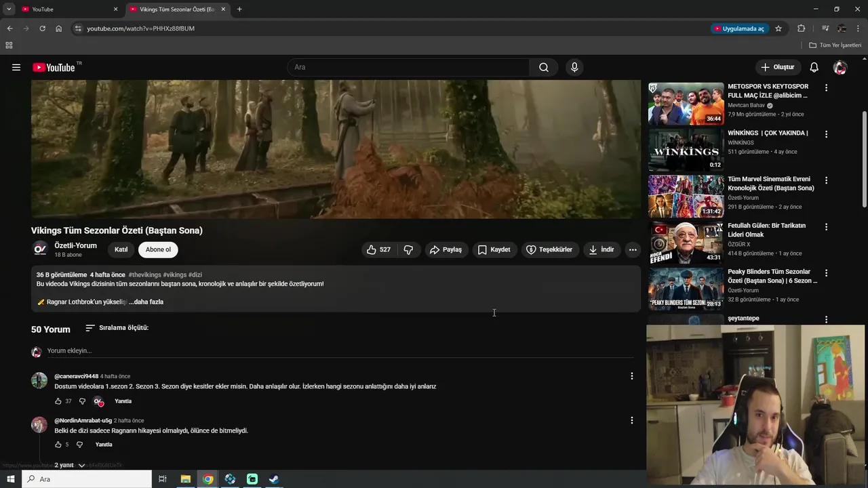Open options for WİNKİNGS suggested video
Screen dimensions: 868x488
tap(826, 134)
